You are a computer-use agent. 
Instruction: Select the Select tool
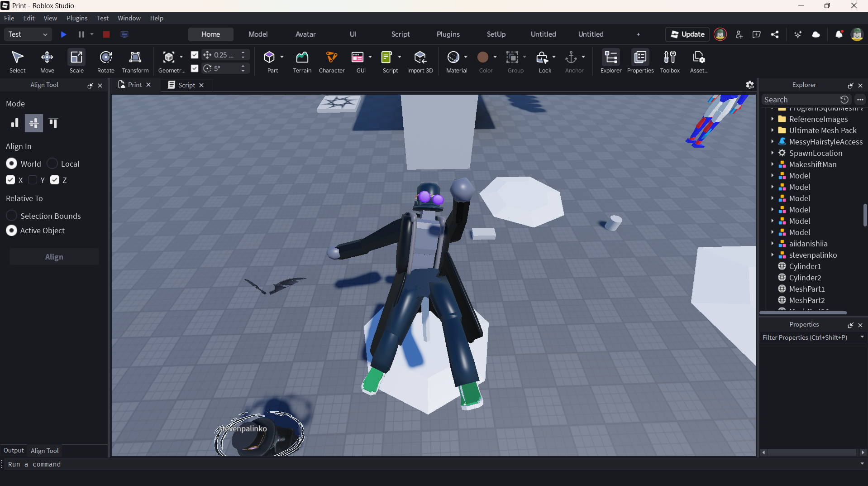(17, 61)
